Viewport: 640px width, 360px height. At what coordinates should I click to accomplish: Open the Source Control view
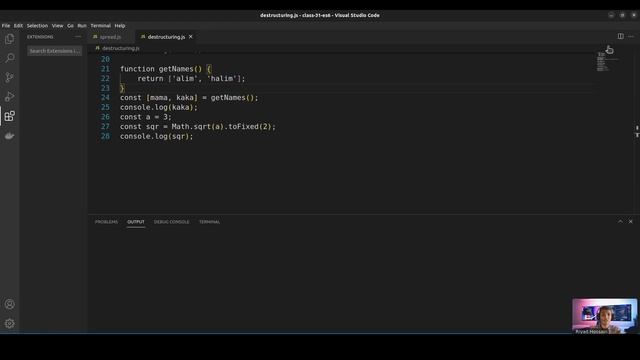point(9,77)
